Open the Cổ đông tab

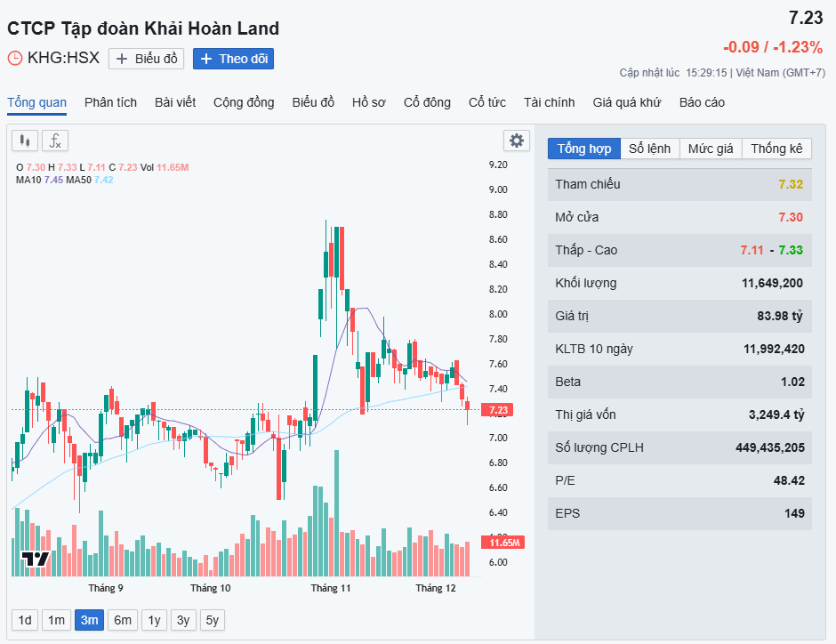426,102
